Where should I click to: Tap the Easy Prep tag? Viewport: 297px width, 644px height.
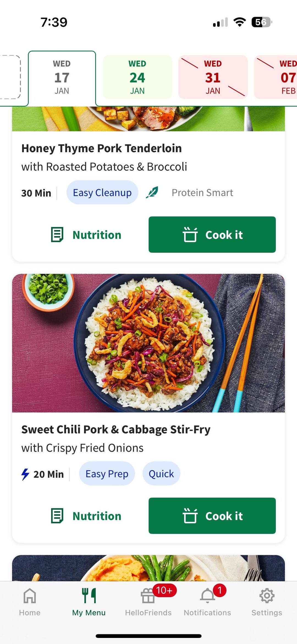[107, 474]
